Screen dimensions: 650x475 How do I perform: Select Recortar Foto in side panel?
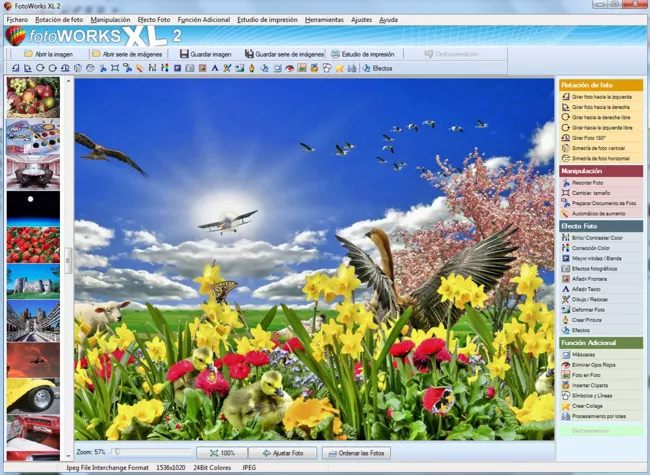pos(601,182)
